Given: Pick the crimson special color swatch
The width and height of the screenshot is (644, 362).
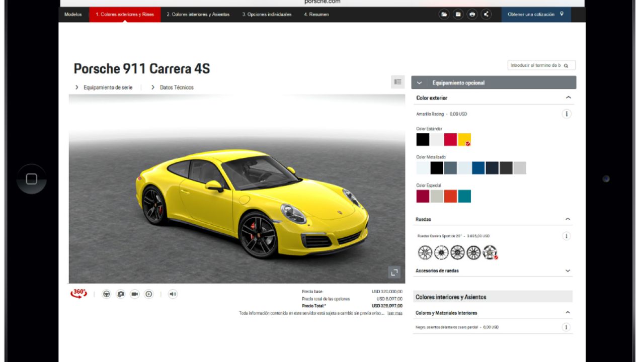Looking at the screenshot, I should 423,196.
